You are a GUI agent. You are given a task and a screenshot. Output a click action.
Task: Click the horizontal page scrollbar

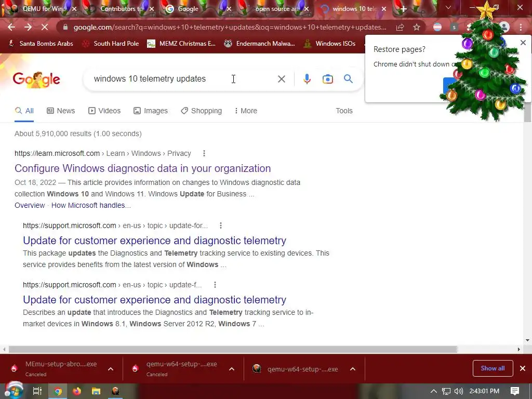233,349
